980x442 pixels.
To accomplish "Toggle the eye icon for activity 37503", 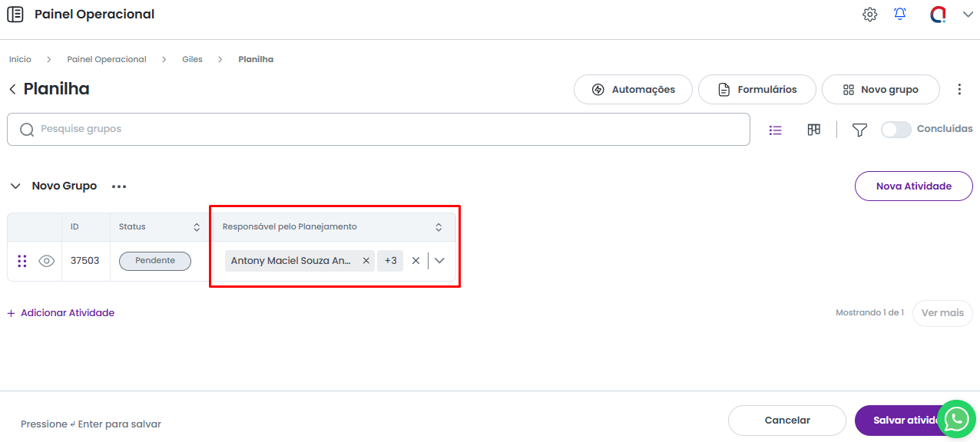I will tap(47, 261).
